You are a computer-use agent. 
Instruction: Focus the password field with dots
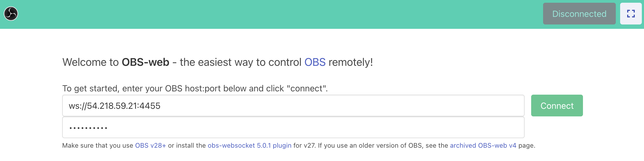point(293,128)
